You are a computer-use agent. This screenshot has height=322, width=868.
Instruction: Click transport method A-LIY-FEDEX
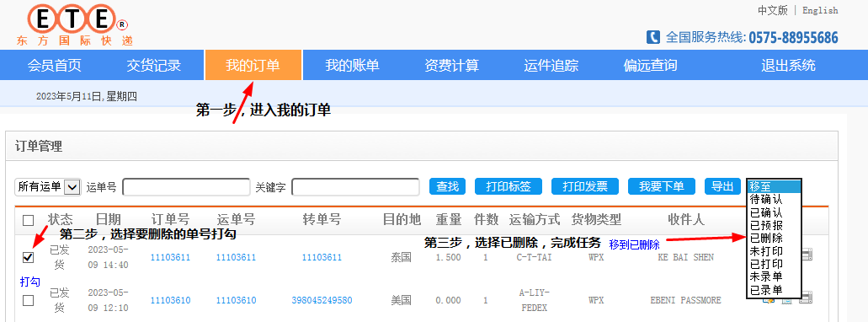point(535,300)
